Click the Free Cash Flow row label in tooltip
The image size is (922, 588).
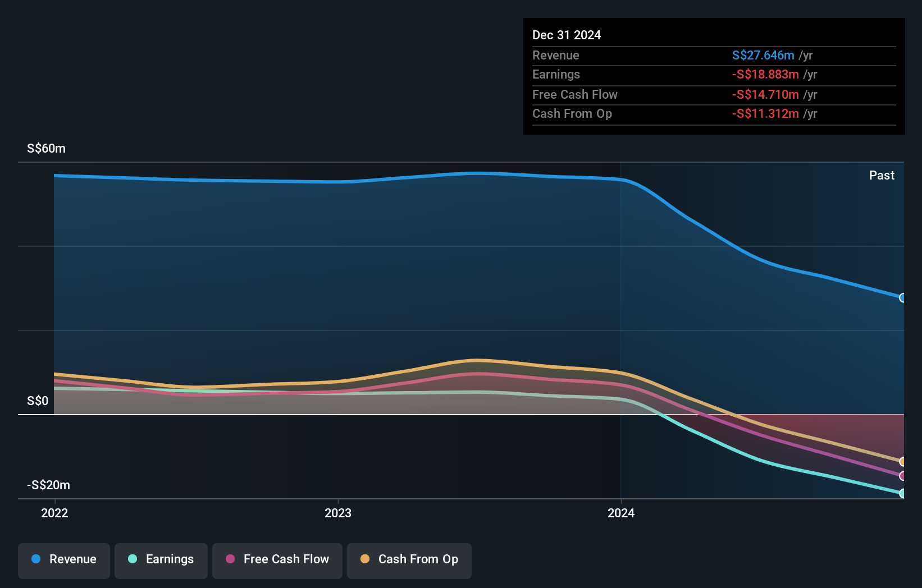pos(574,94)
